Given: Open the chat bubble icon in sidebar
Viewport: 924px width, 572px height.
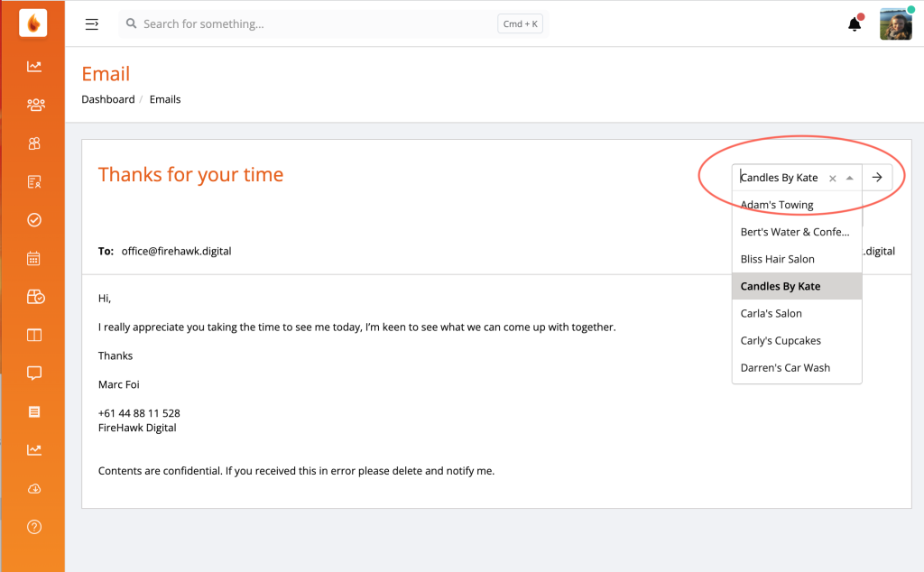Looking at the screenshot, I should coord(34,373).
